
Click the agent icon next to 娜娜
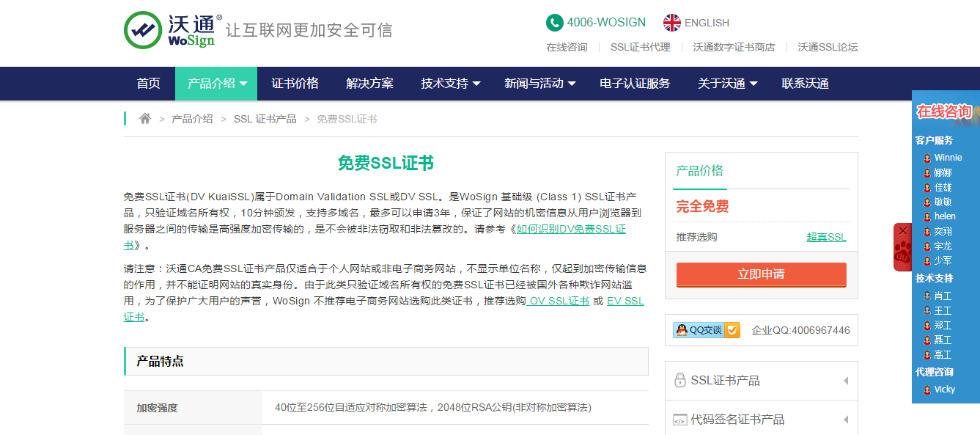pyautogui.click(x=926, y=172)
